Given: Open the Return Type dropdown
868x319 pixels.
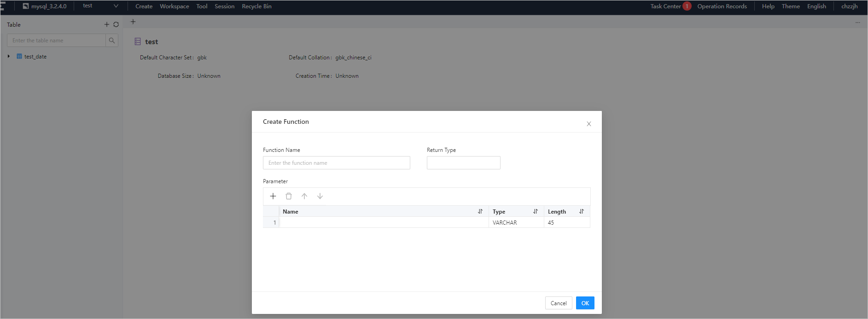Looking at the screenshot, I should (x=463, y=163).
